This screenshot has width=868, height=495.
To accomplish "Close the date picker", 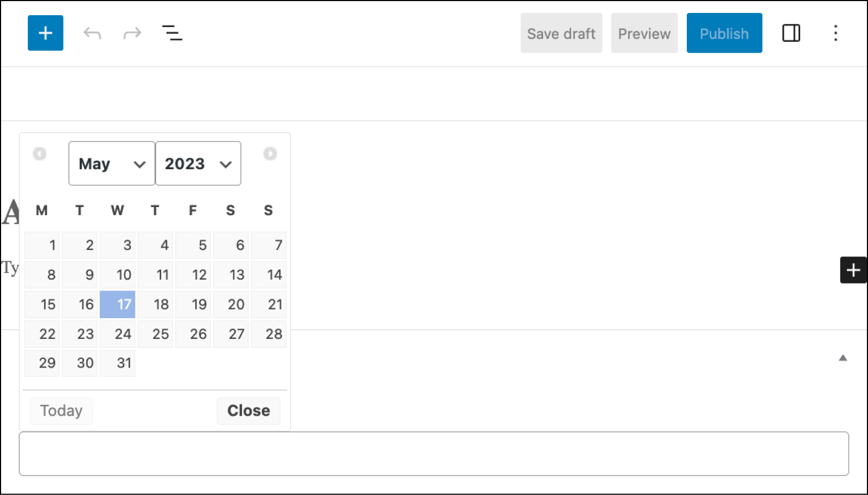I will pyautogui.click(x=248, y=410).
